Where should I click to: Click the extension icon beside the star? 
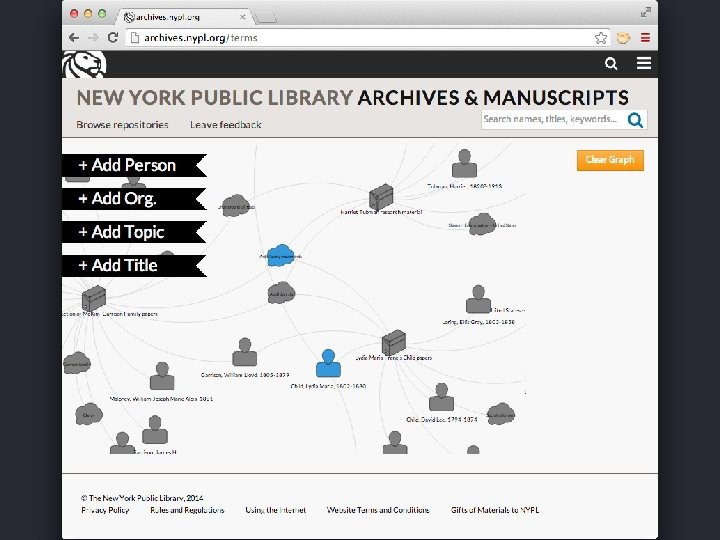[x=623, y=38]
